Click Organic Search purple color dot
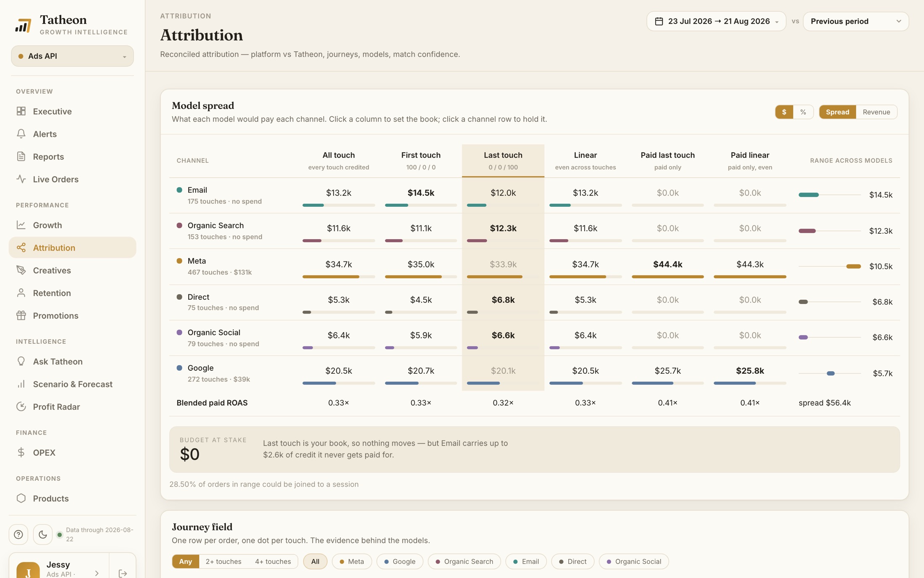The image size is (924, 578). 179,225
